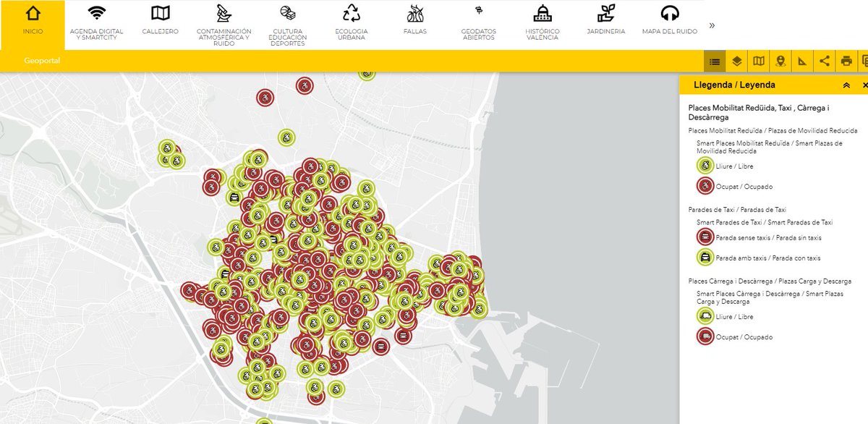
Task: Open Cultura Educación Deportes section
Action: [287, 25]
